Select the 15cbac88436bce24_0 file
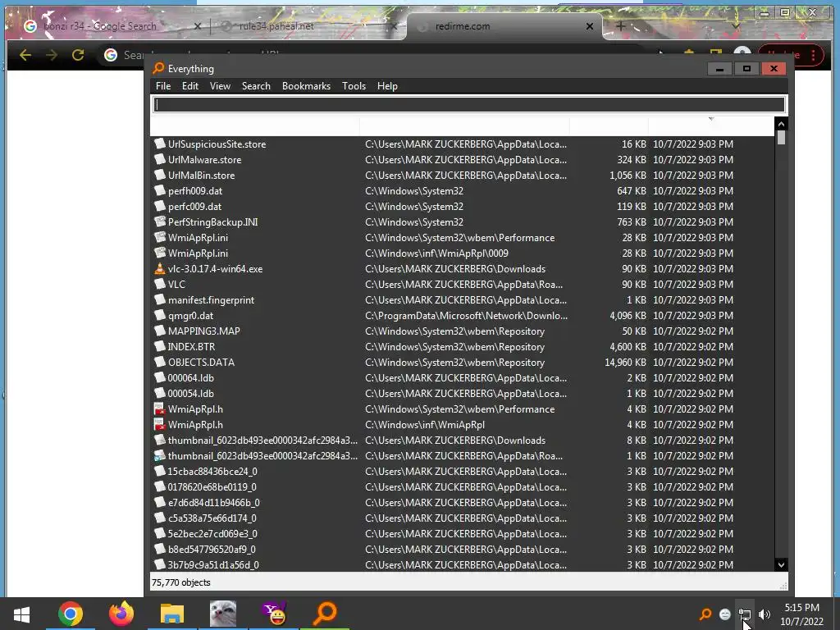This screenshot has height=630, width=840. click(212, 472)
